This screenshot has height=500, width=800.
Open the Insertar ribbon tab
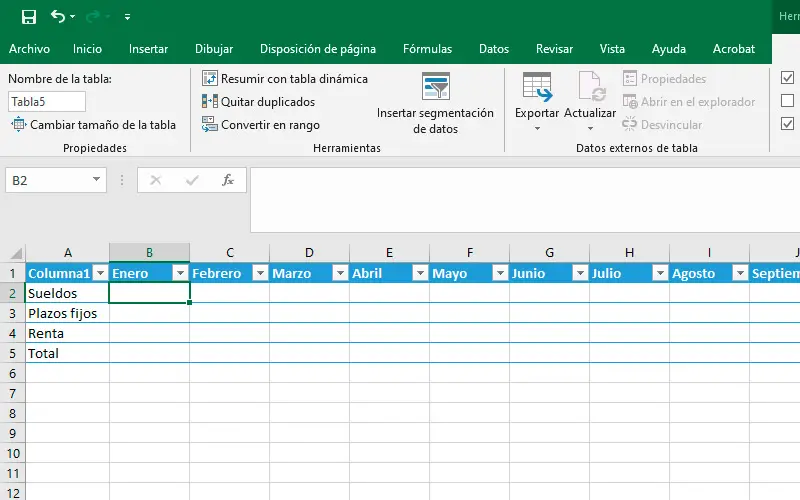pyautogui.click(x=148, y=48)
